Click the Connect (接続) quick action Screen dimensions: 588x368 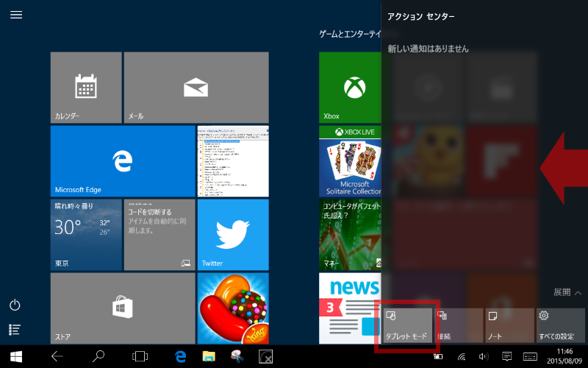(x=459, y=325)
